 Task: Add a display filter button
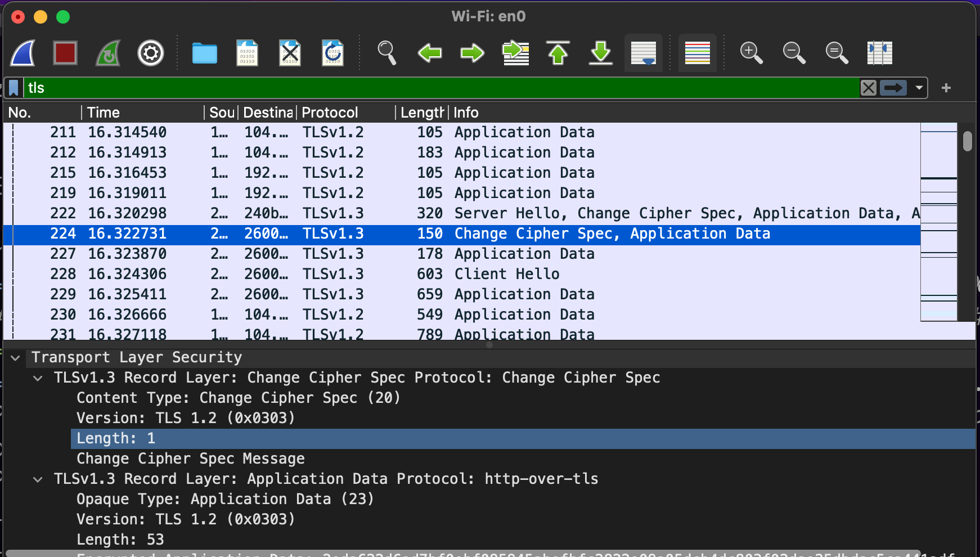pos(946,88)
